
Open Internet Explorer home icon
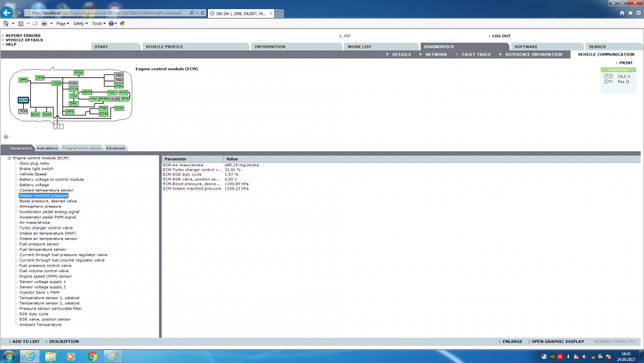click(622, 13)
